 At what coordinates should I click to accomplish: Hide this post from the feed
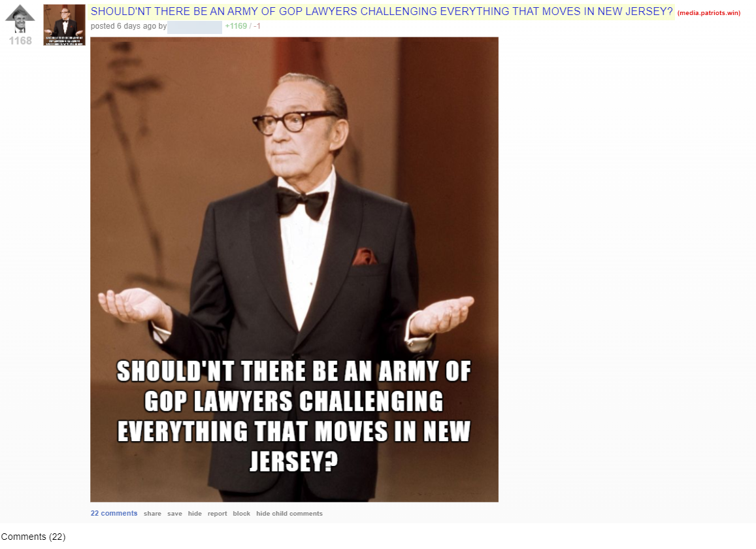point(195,513)
